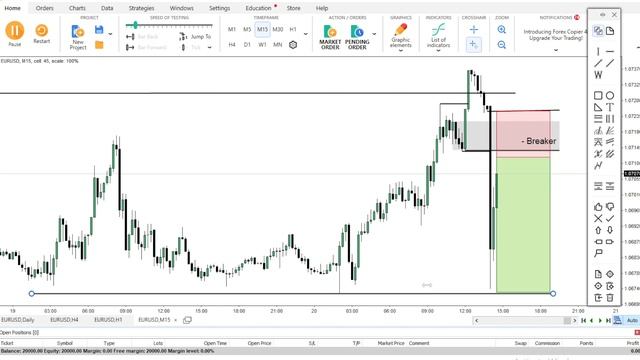Click the Jump To button

[x=196, y=36]
